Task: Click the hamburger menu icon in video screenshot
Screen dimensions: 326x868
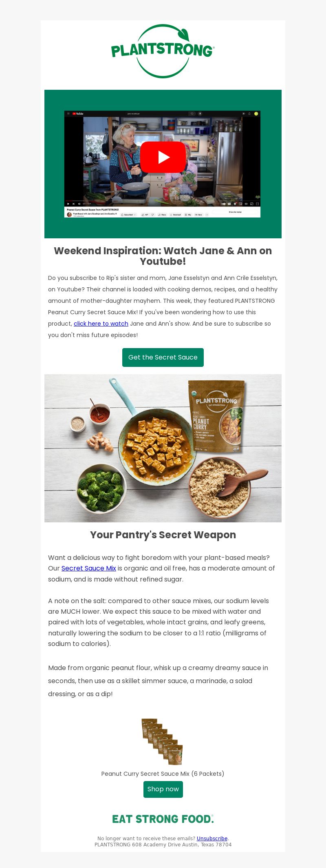Action: (68, 113)
